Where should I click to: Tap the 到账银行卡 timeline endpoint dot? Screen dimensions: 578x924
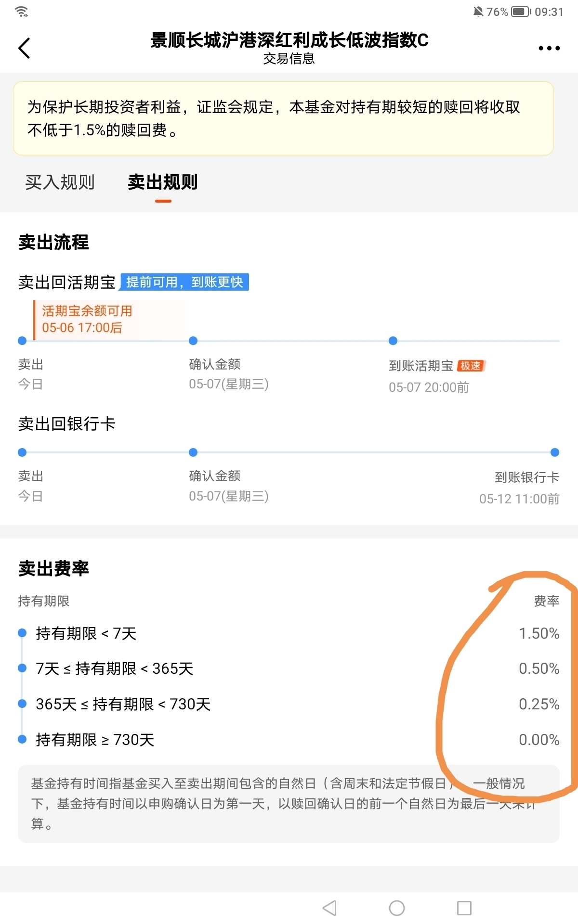(554, 452)
